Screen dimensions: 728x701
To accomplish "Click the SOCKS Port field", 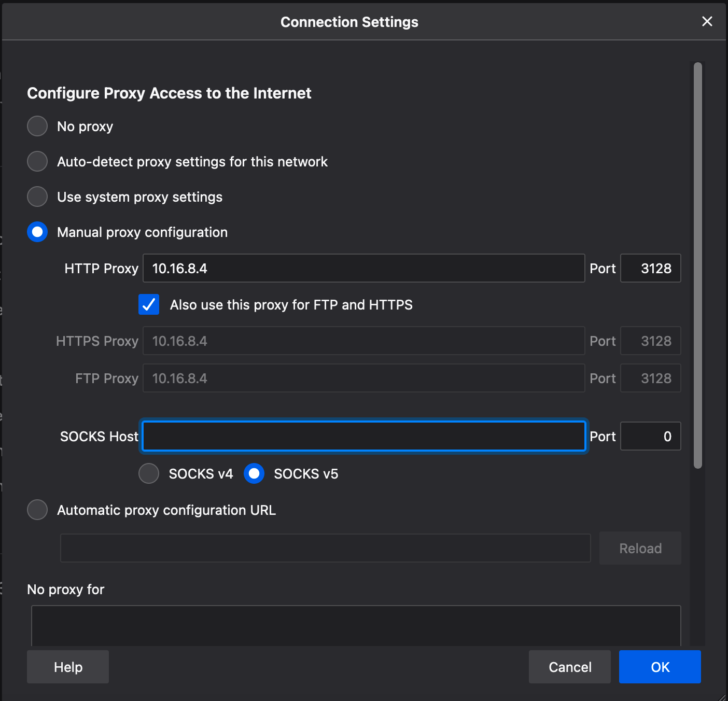I will (x=650, y=436).
